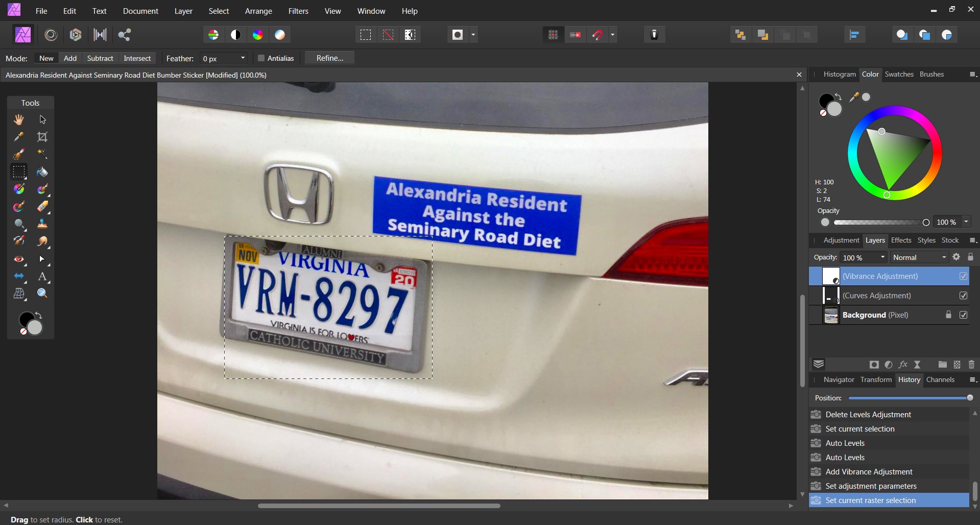The height and width of the screenshot is (525, 980).
Task: Select the Artistic Text tool
Action: tap(42, 276)
